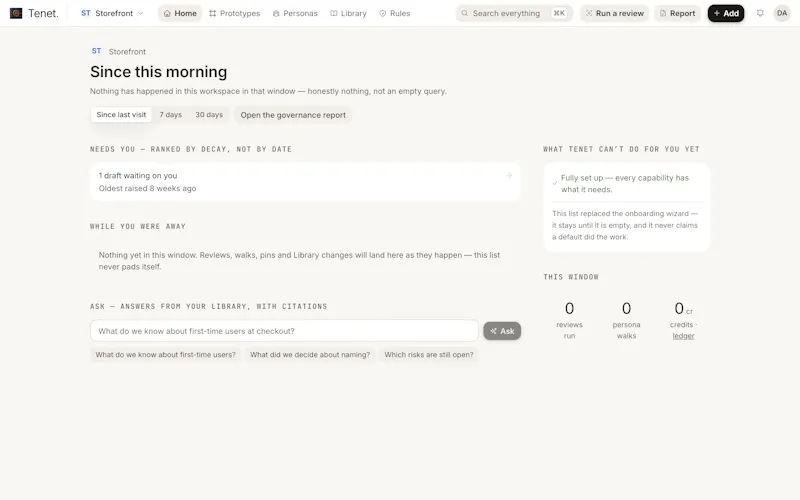Click the arrow icon on the draft card

(x=509, y=176)
